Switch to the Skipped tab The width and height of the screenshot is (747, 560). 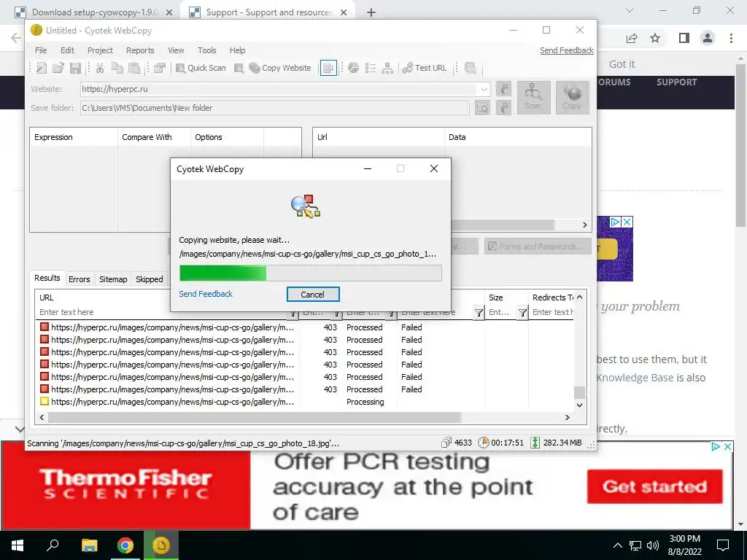149,279
